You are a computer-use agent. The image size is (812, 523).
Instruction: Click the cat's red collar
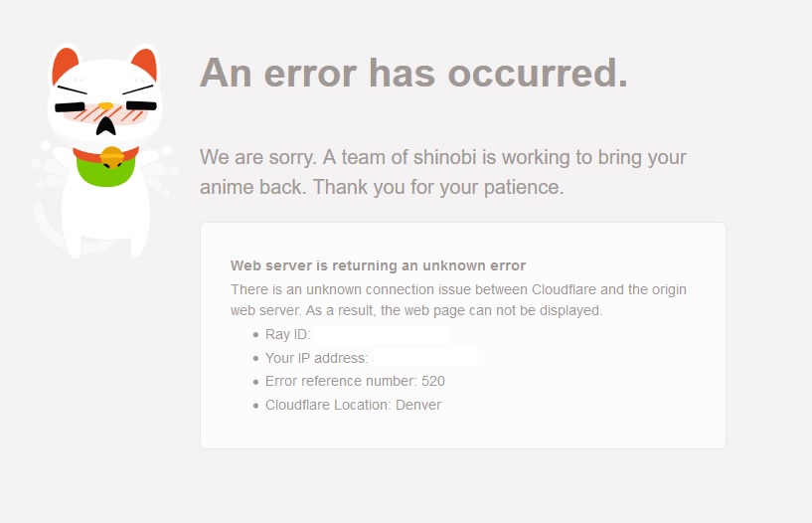pos(106,154)
